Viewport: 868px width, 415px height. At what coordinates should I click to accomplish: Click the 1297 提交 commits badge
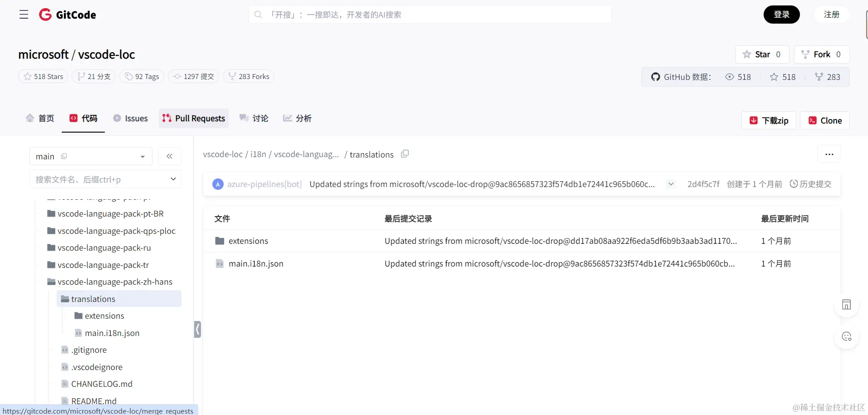point(194,76)
